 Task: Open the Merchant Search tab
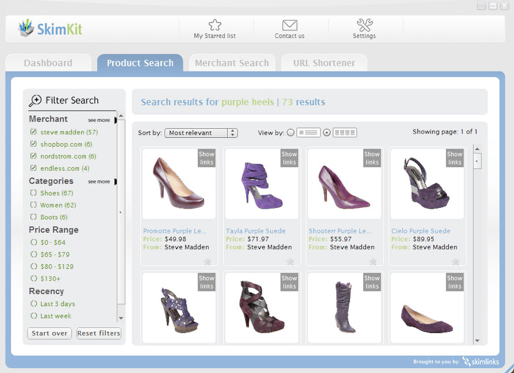(232, 63)
